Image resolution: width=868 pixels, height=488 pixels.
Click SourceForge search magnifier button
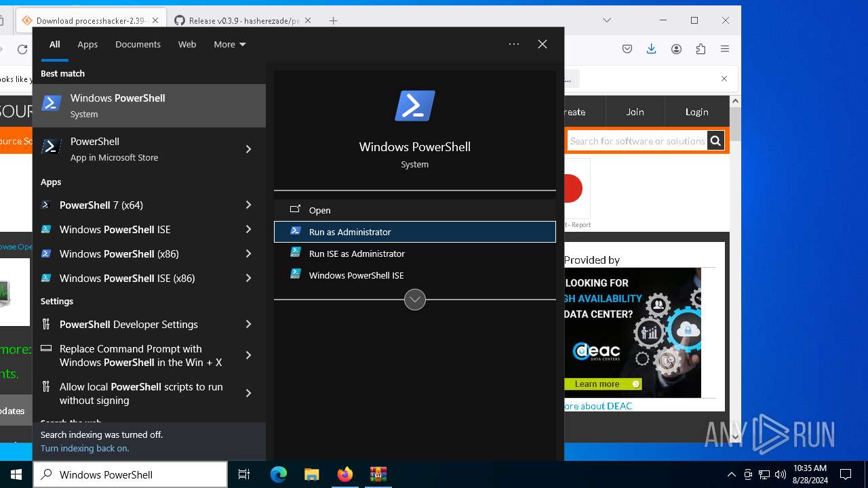[x=715, y=141]
